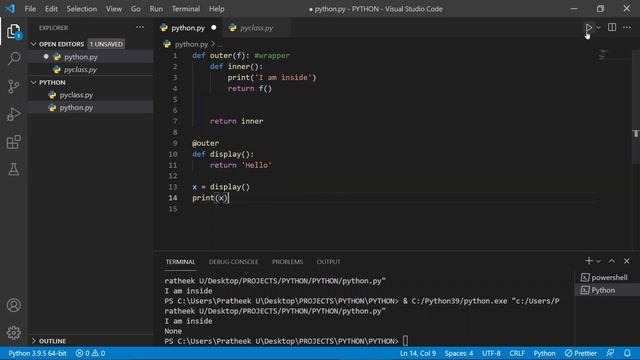Open python.py in PYTHON folder
Screen dimensions: 640x360
pos(91,107)
